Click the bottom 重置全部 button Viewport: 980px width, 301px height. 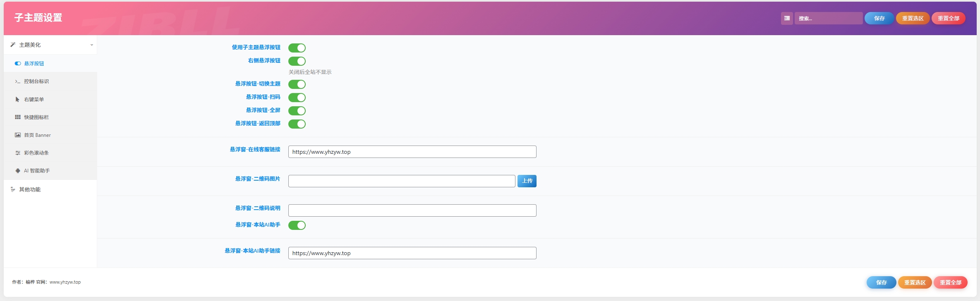coord(950,282)
